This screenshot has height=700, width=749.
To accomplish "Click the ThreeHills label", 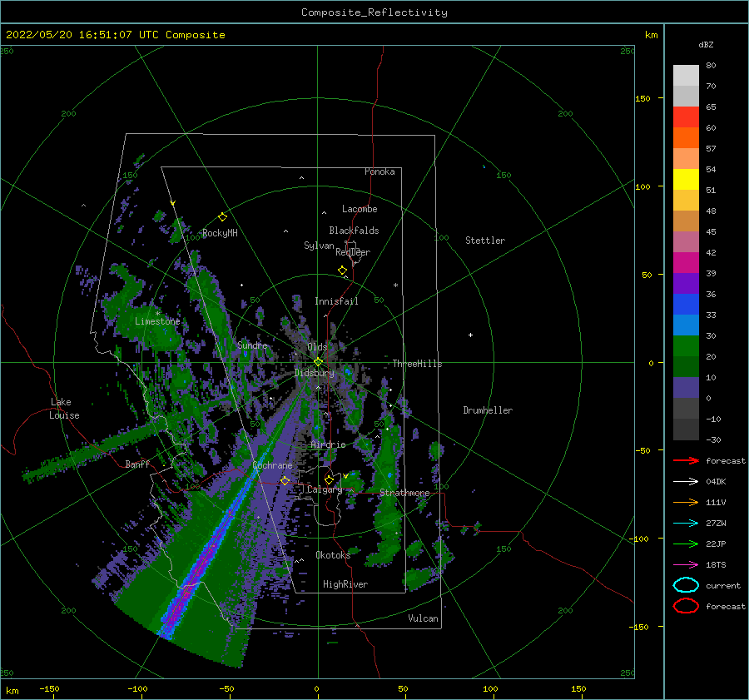I will (417, 364).
